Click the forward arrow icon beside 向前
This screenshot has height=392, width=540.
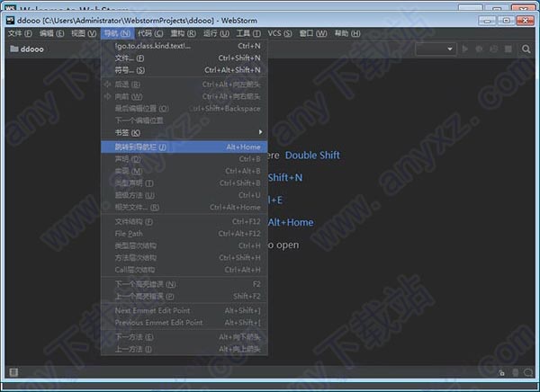pyautogui.click(x=108, y=96)
